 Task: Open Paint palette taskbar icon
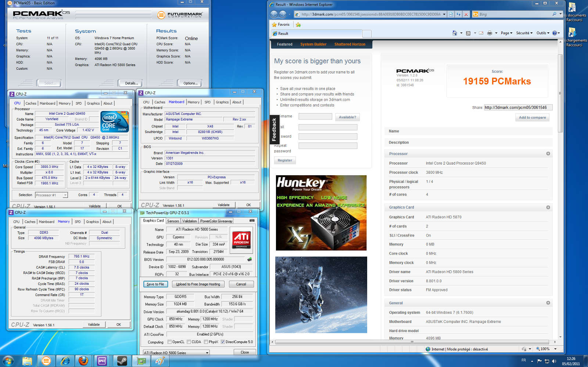pyautogui.click(x=160, y=361)
